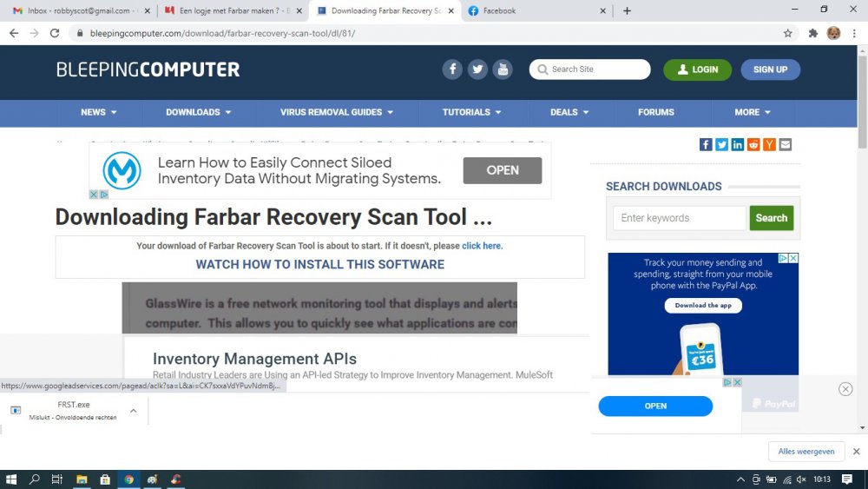Go back to previous page
The height and width of the screenshot is (489, 868).
tap(14, 33)
